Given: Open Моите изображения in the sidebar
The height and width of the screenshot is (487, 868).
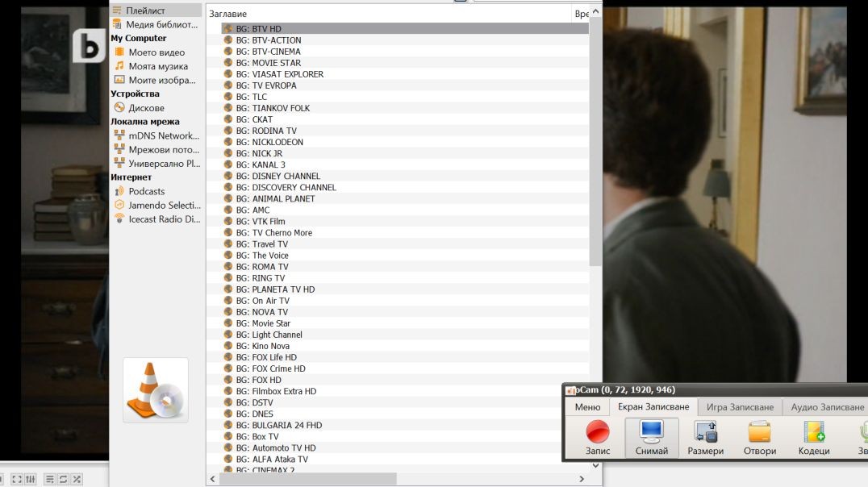Looking at the screenshot, I should 156,80.
